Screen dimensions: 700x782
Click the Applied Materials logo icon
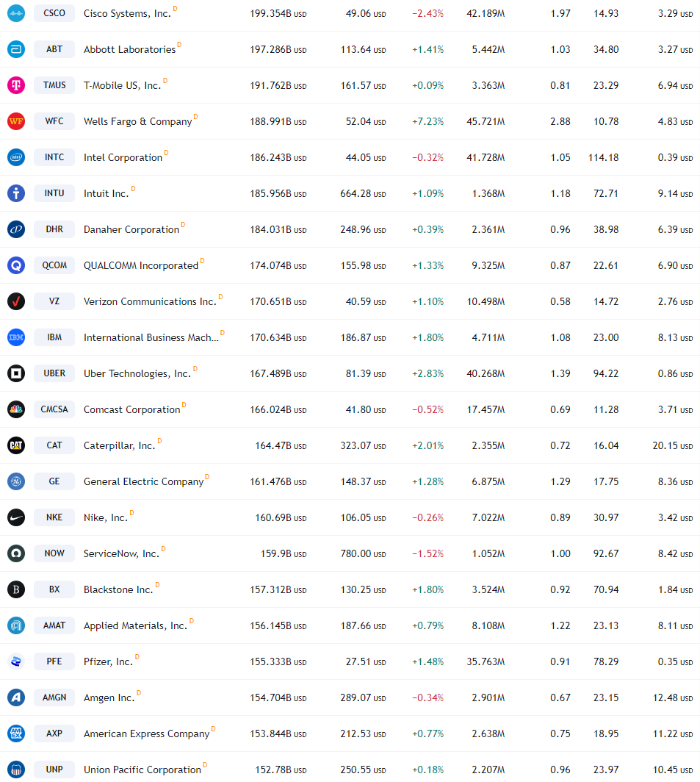tap(16, 625)
